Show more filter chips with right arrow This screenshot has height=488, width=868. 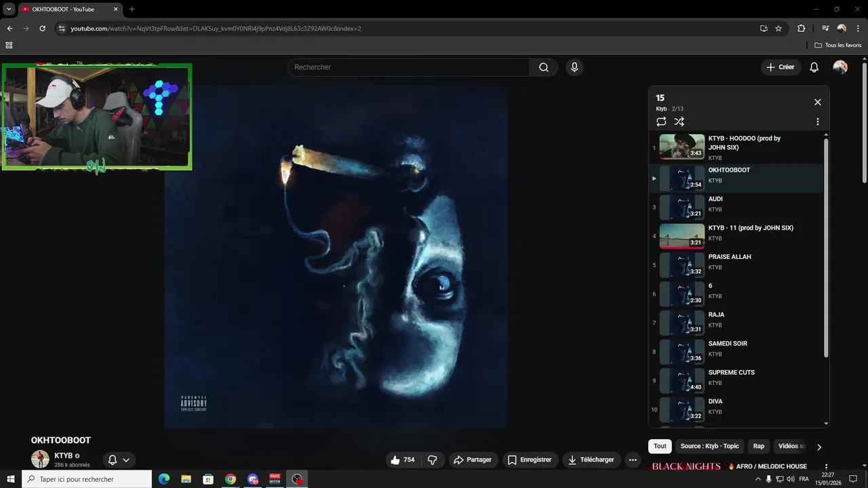tap(818, 447)
